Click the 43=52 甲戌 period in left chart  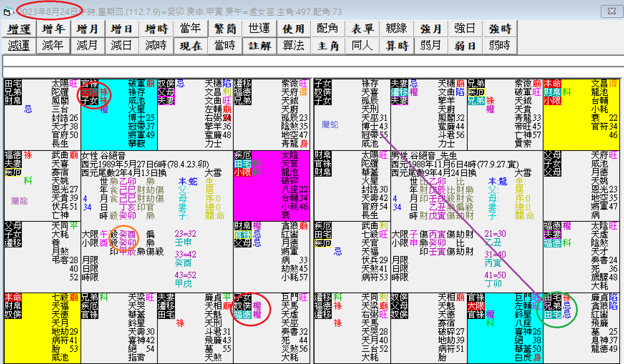point(185,279)
